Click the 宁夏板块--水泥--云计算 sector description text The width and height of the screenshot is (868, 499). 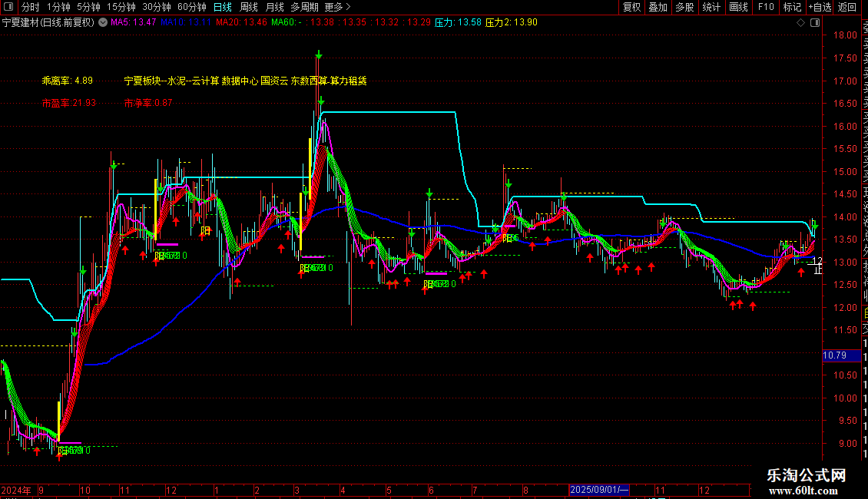point(245,81)
